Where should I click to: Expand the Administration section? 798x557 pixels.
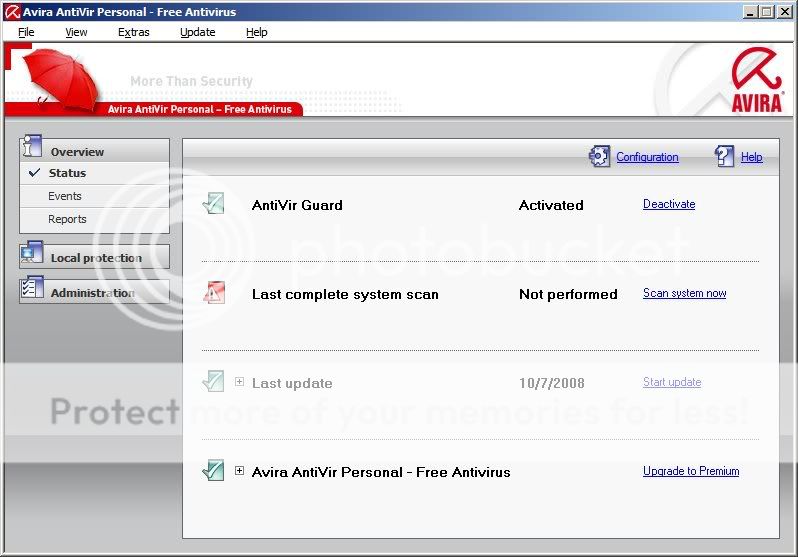(95, 292)
